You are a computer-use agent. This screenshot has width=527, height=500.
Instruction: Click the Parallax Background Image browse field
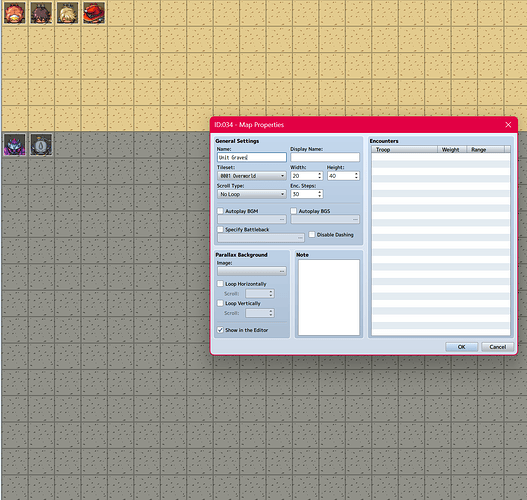252,271
